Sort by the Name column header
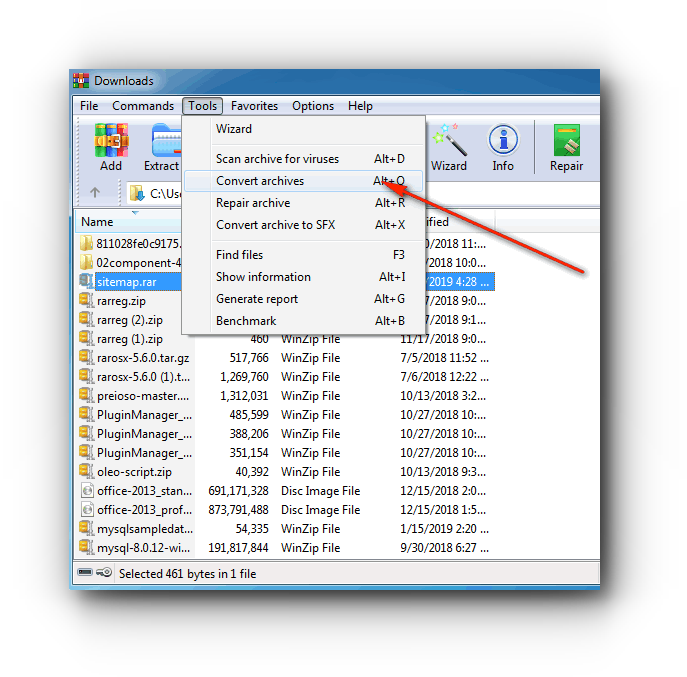The width and height of the screenshot is (687, 677). (128, 222)
